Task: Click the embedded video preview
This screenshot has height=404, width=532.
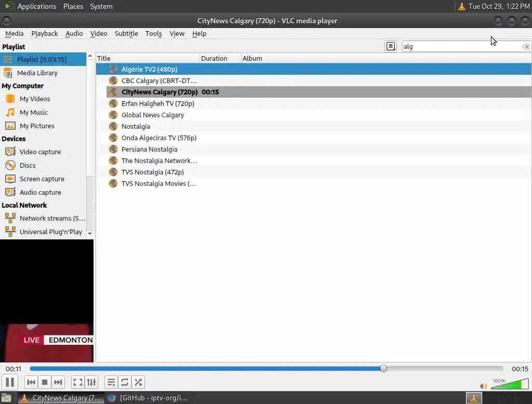Action: [46, 301]
